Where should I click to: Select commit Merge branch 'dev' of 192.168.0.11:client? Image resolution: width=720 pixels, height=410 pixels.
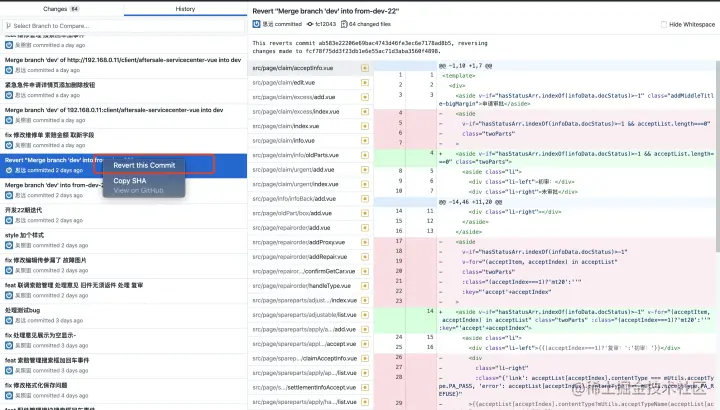[123, 115]
